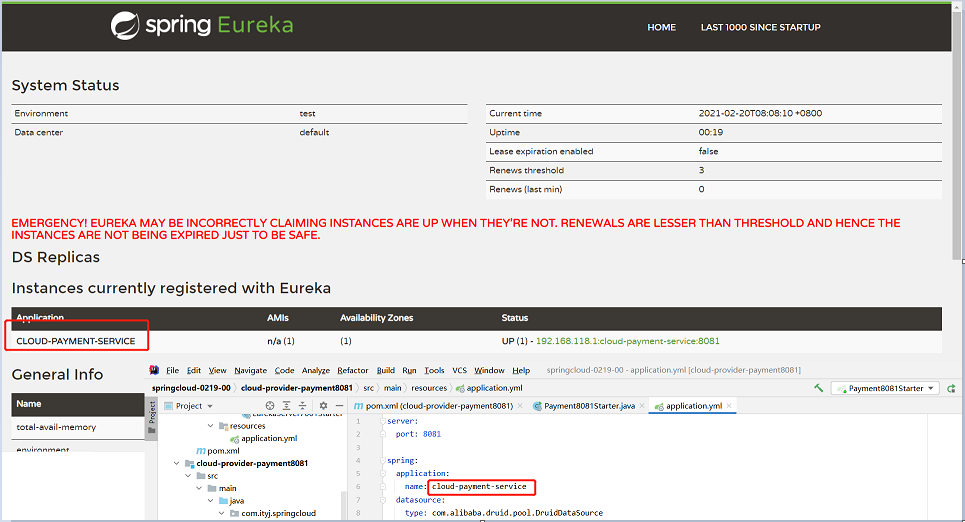The image size is (965, 522).
Task: Click application.yml breadcrumb in navigation bar
Action: click(x=489, y=388)
